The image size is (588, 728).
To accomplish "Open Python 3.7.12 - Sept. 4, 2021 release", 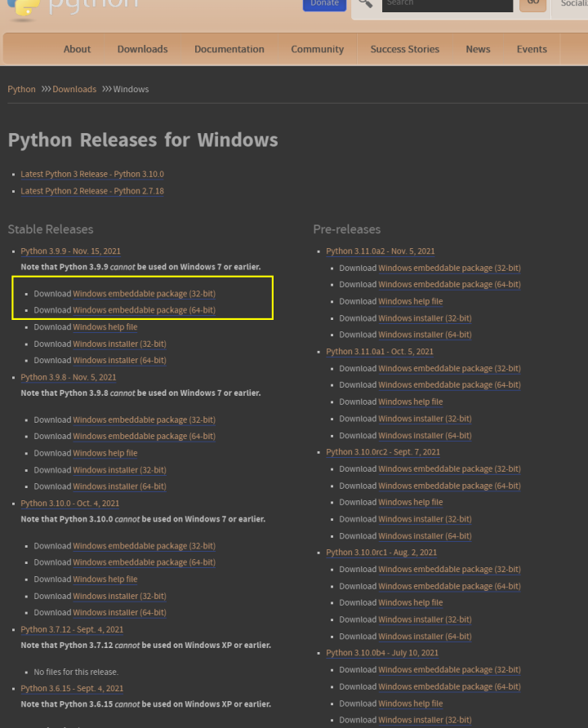I will pos(72,629).
